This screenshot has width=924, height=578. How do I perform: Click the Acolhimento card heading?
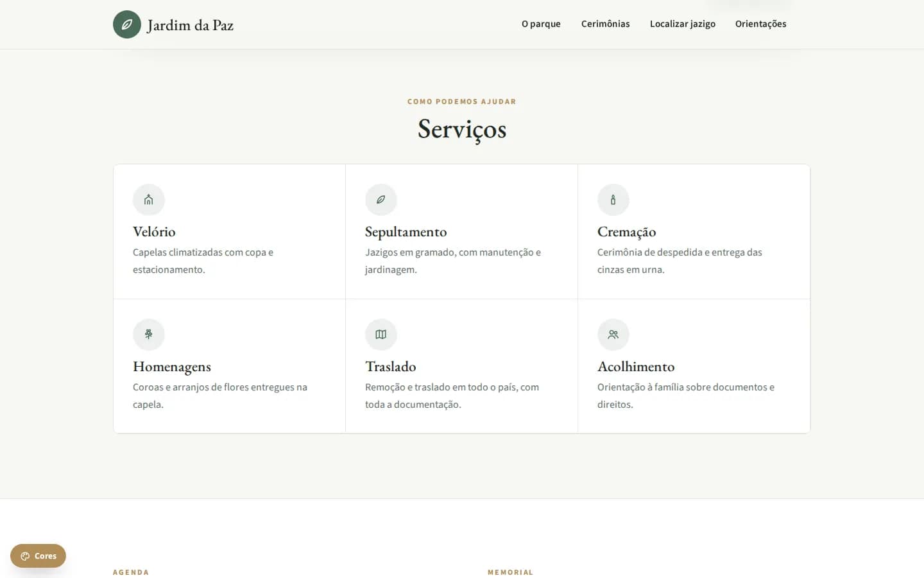pyautogui.click(x=636, y=367)
